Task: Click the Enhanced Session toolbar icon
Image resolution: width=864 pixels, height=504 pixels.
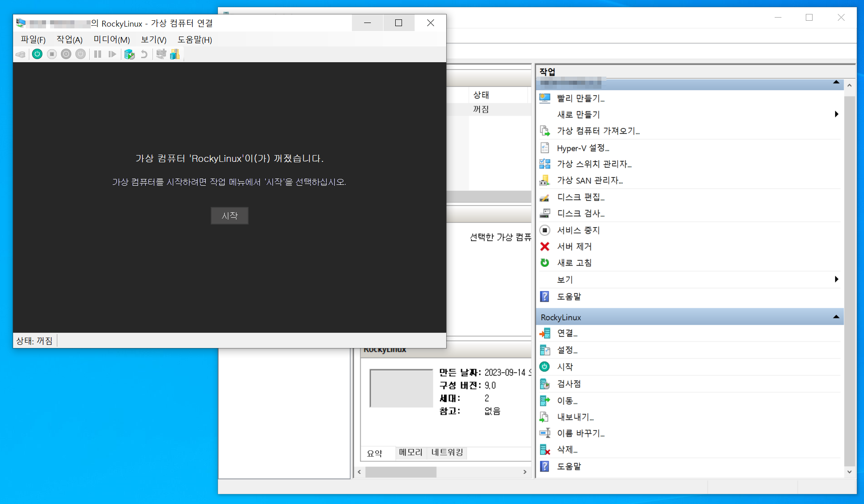Action: (x=161, y=55)
